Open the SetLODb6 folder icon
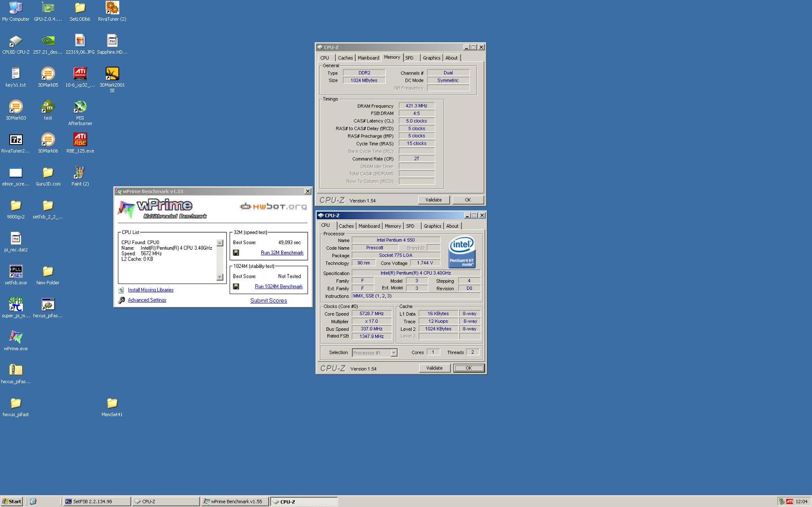The width and height of the screenshot is (812, 507). [80, 8]
